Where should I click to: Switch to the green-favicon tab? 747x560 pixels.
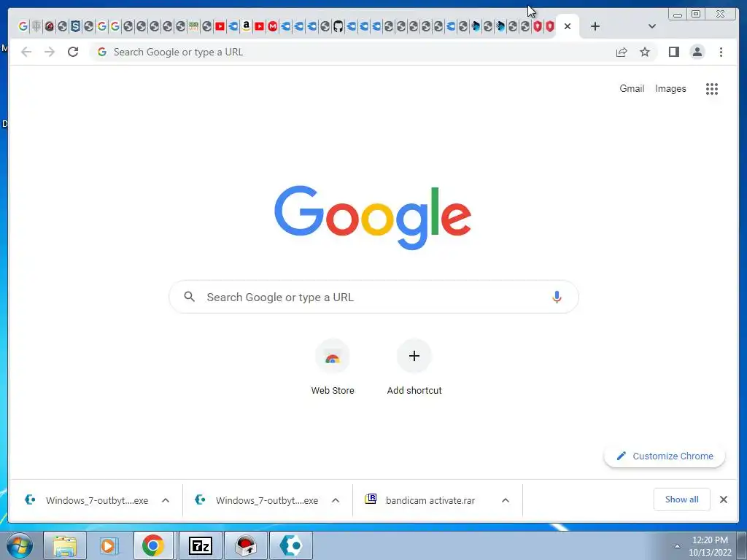193,26
